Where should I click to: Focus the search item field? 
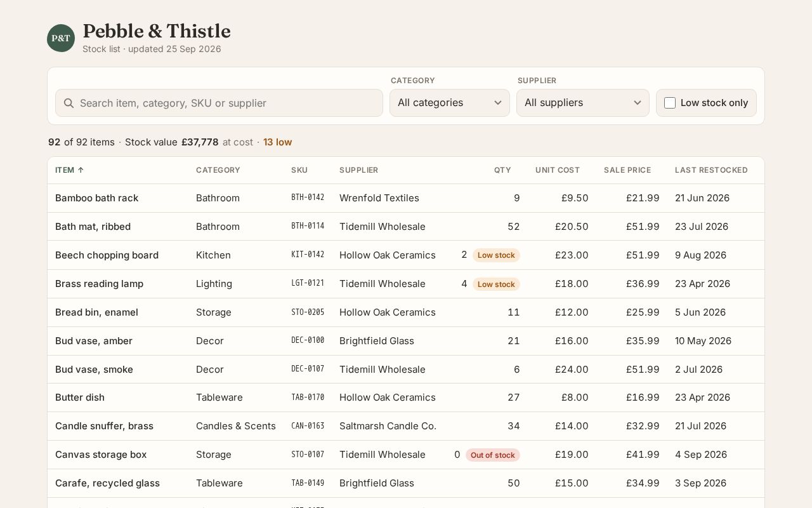click(219, 103)
